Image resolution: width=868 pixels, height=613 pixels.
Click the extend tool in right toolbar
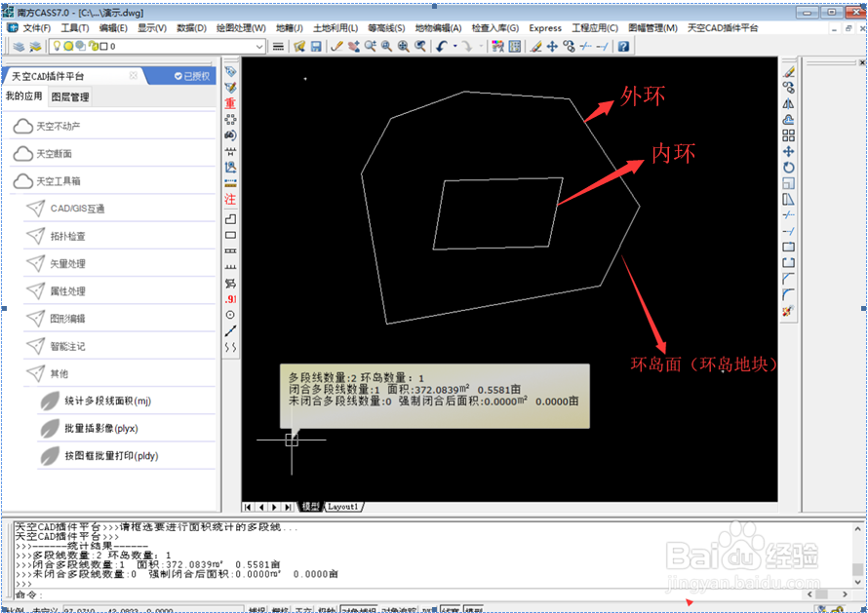click(788, 231)
